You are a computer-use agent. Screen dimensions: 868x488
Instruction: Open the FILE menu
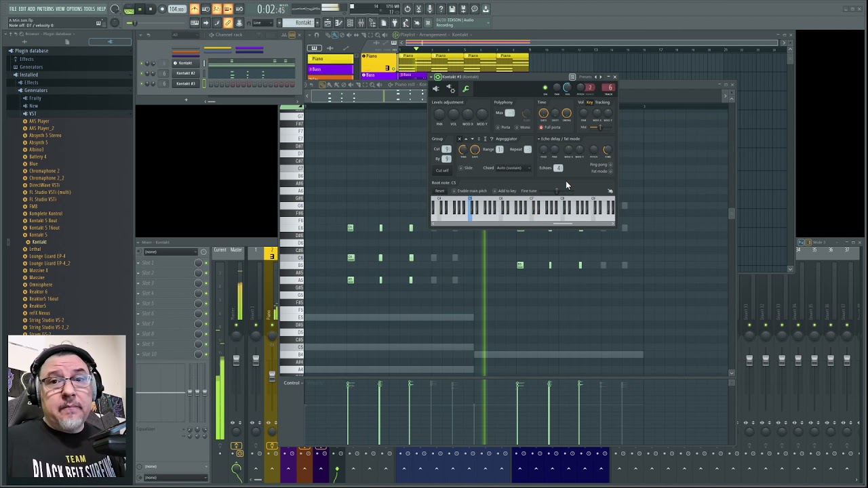13,9
